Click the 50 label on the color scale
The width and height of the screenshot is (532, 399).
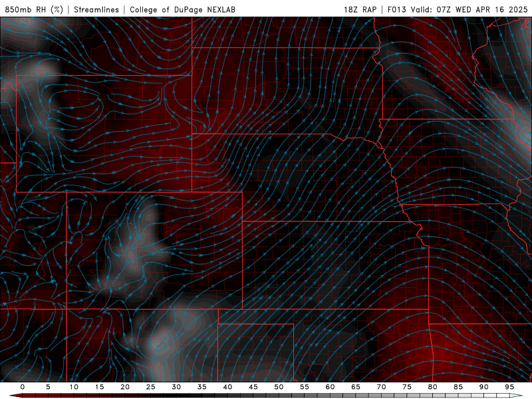(279, 387)
